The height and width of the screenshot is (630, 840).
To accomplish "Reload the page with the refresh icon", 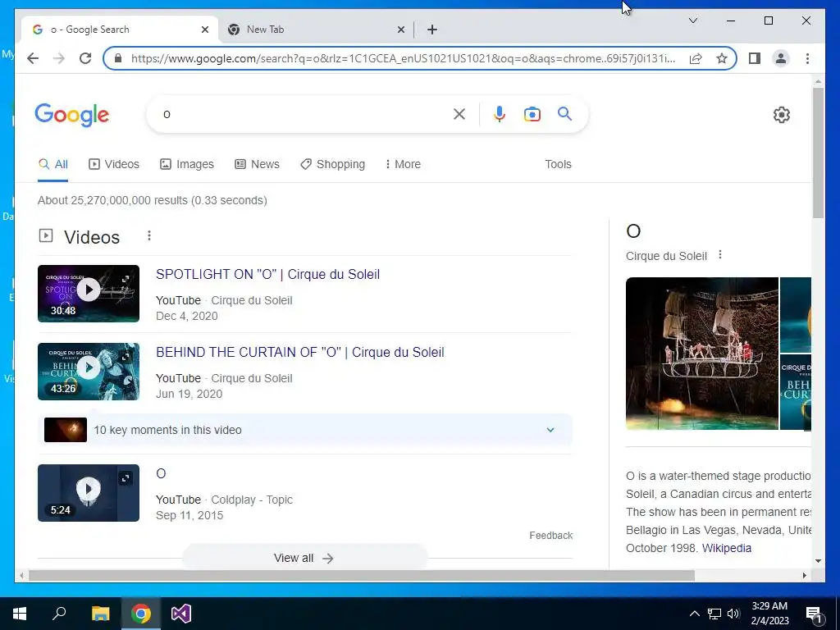I will [85, 58].
